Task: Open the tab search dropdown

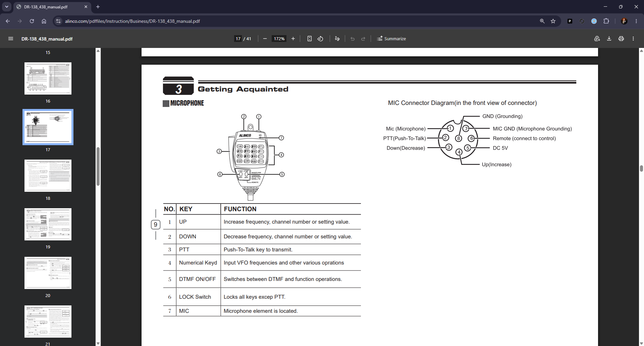Action: click(x=7, y=7)
